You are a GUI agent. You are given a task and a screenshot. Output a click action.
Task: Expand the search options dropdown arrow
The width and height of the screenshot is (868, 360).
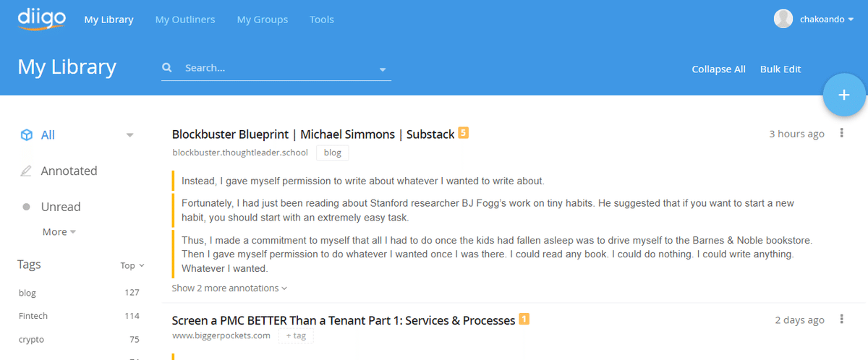click(383, 70)
